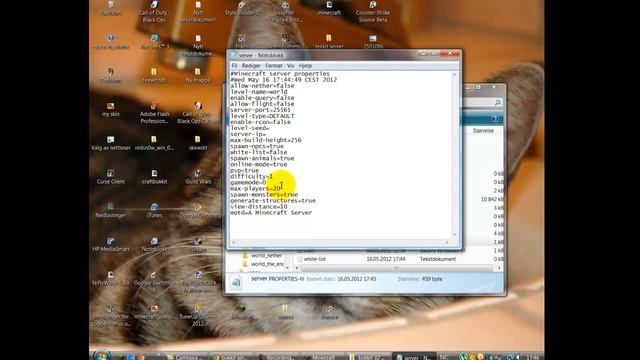640x360 pixels.
Task: Select the craftbukkit desktop icon
Action: (154, 177)
